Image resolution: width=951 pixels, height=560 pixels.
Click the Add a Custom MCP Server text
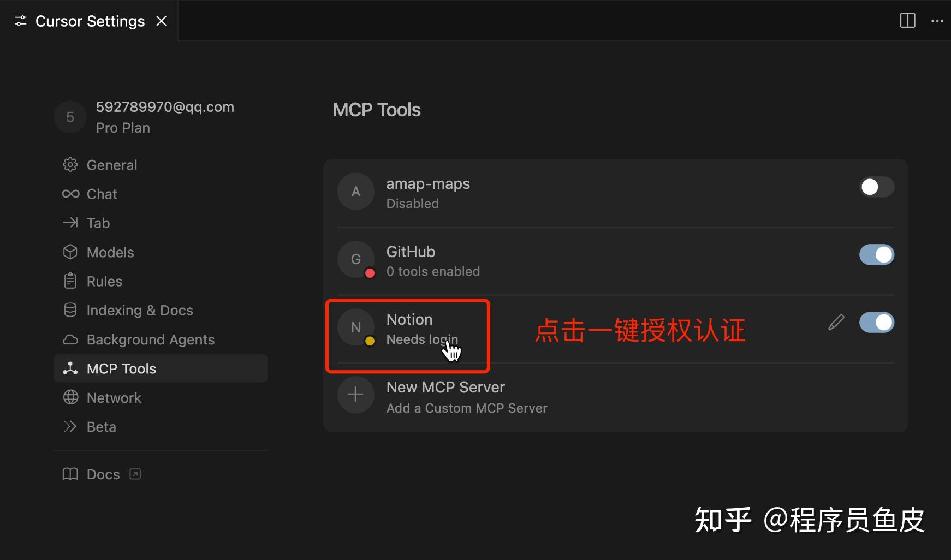point(467,408)
